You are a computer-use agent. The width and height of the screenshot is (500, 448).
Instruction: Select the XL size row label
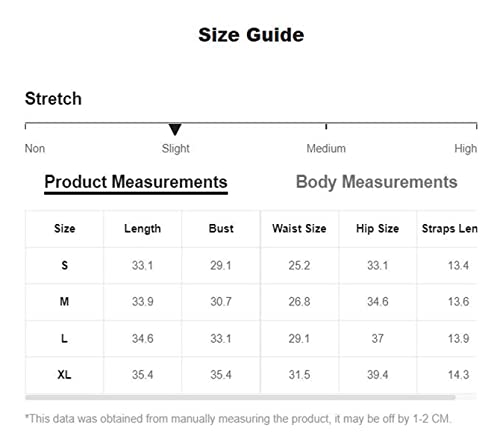click(64, 375)
